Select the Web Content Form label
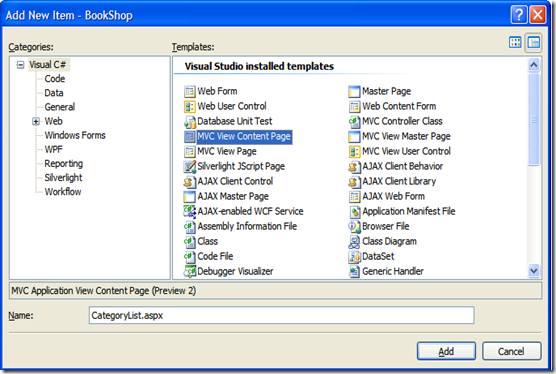The image size is (556, 374). (399, 106)
